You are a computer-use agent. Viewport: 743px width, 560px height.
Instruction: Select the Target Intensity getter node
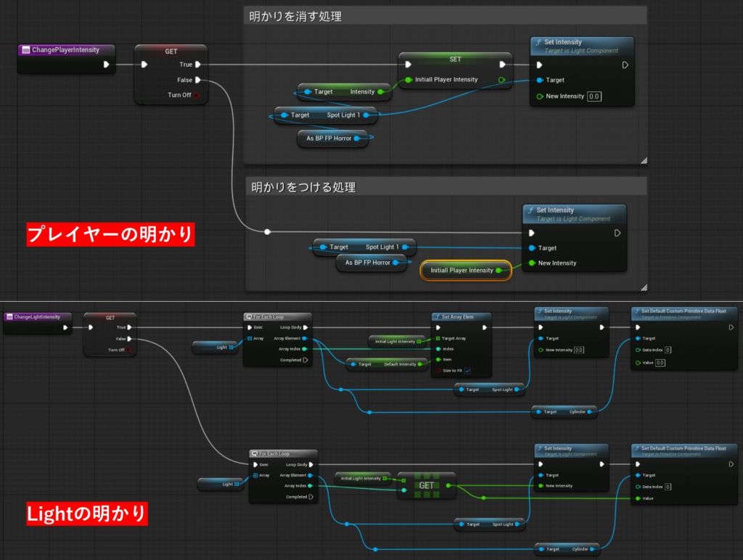click(345, 92)
